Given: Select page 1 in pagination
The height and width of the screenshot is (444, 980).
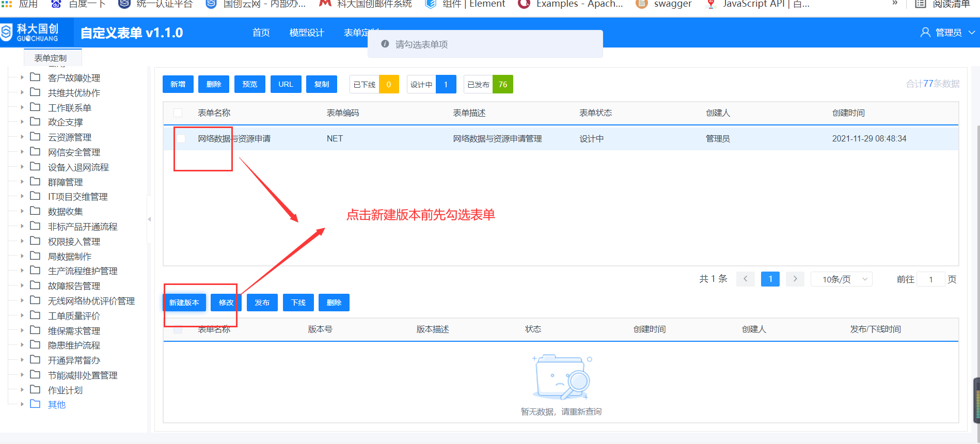Looking at the screenshot, I should click(770, 279).
